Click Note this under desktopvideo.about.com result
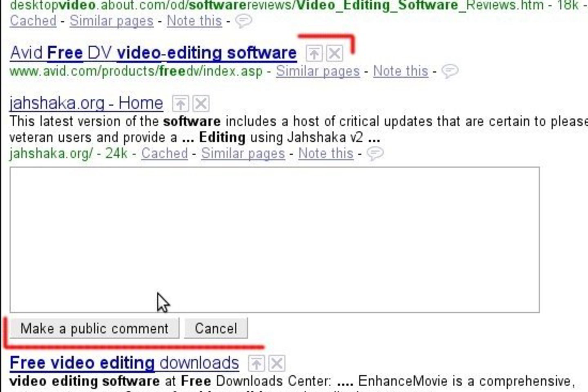This screenshot has height=392, width=588. click(194, 21)
